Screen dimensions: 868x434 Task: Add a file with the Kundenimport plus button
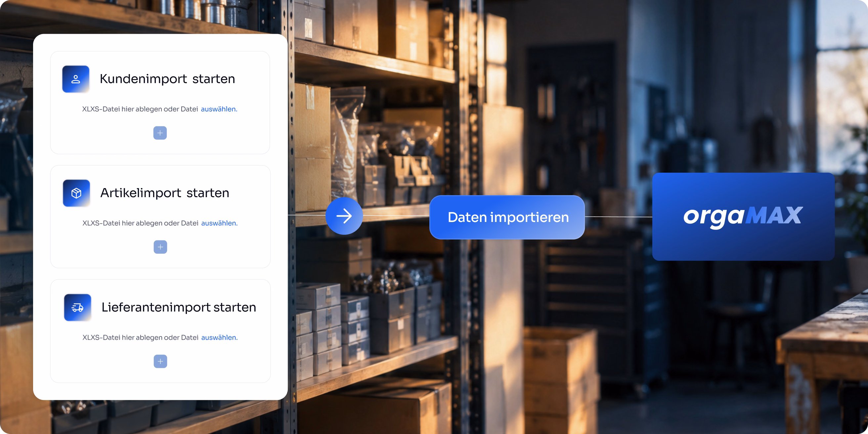(160, 133)
